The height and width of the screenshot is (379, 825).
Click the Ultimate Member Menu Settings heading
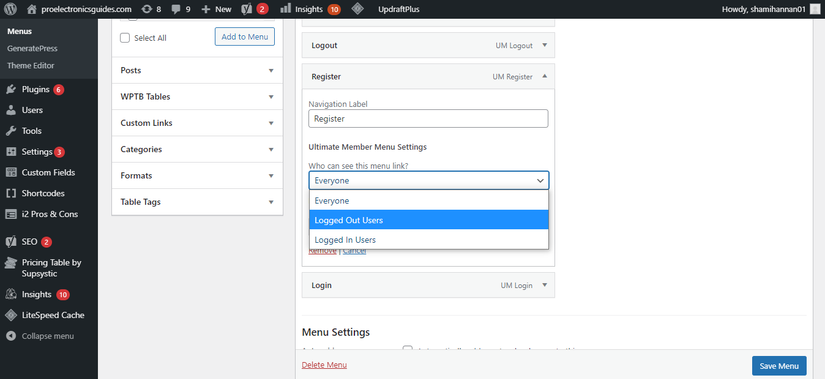pyautogui.click(x=368, y=147)
